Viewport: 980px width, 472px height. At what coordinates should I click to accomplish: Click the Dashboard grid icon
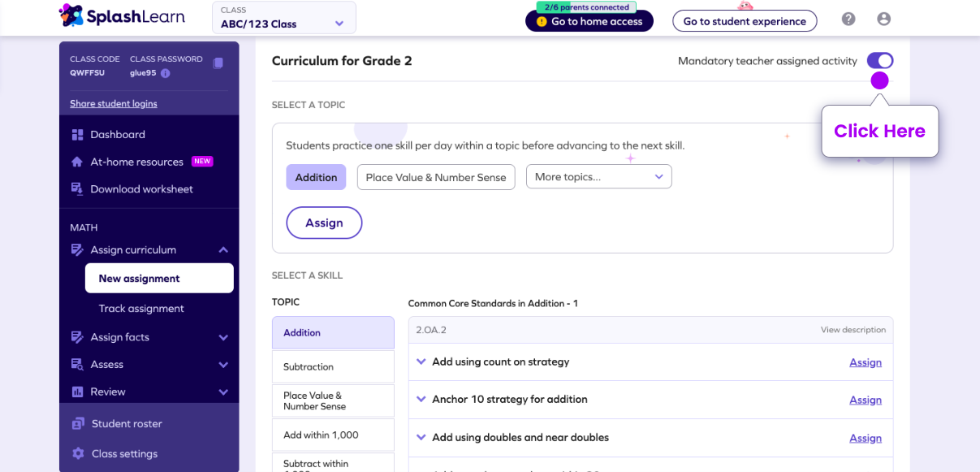tap(77, 135)
